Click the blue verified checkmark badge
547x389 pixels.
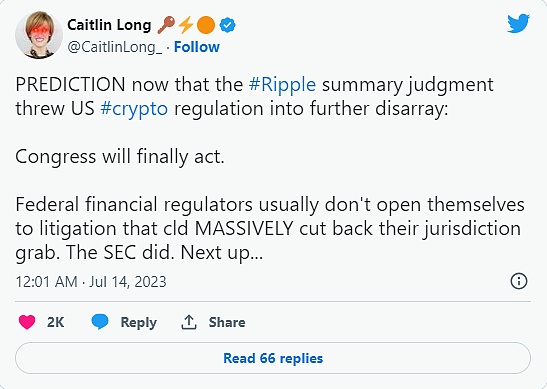click(227, 25)
